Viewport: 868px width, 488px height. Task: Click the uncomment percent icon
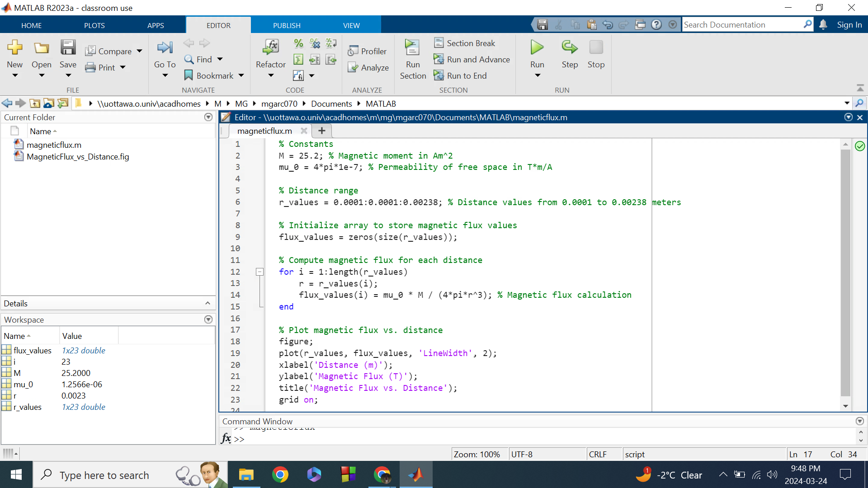(315, 43)
